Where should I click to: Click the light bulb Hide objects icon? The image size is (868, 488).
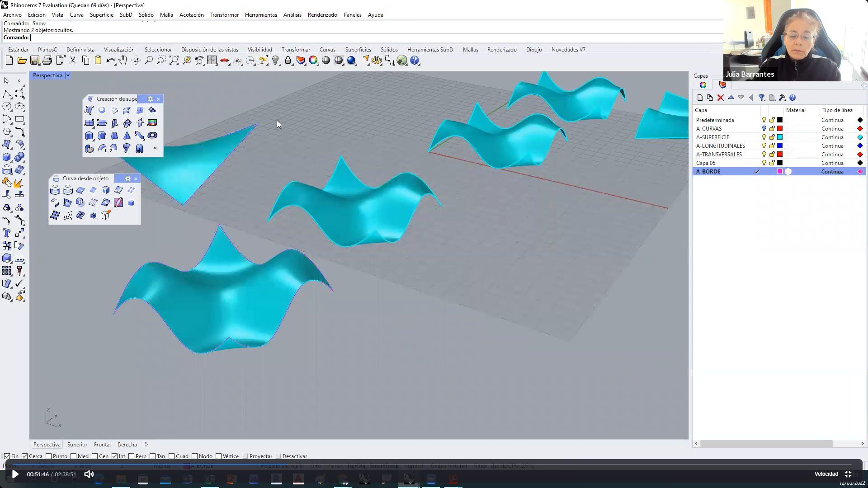[275, 61]
